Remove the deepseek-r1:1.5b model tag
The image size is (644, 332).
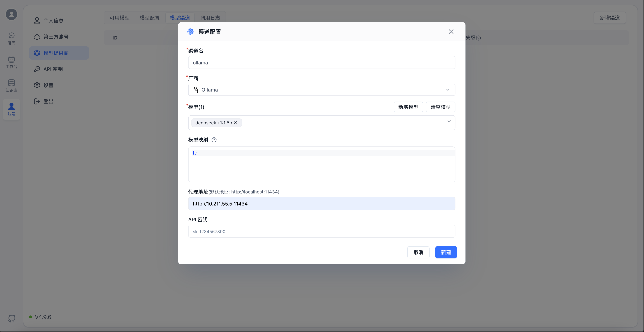(235, 123)
